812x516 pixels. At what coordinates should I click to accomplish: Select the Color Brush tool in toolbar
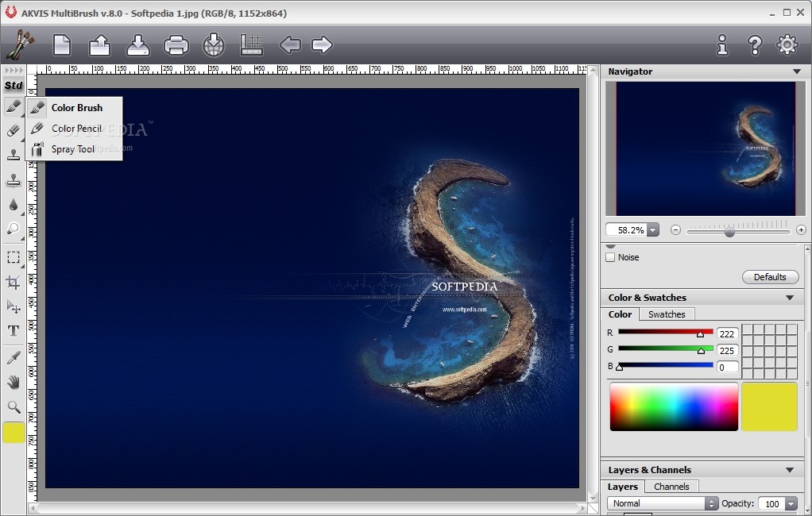coord(14,106)
